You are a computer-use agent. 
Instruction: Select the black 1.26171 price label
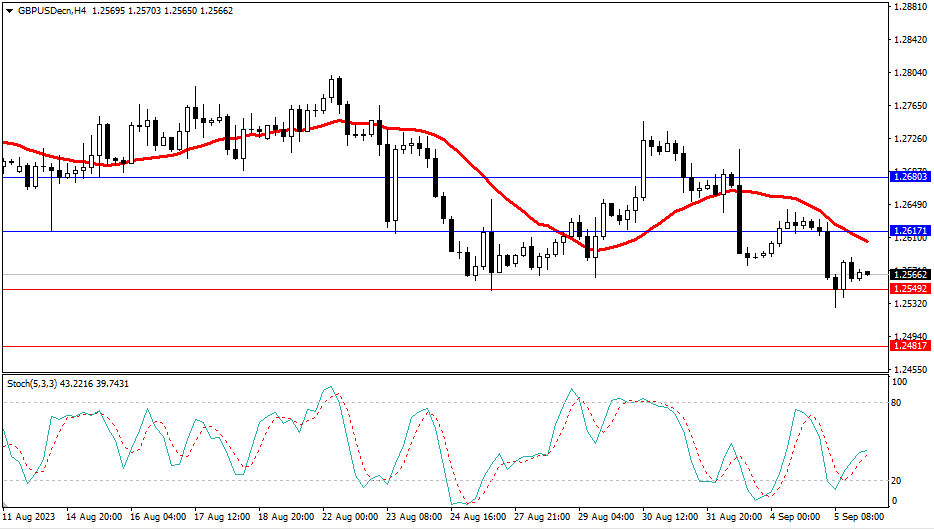[909, 231]
